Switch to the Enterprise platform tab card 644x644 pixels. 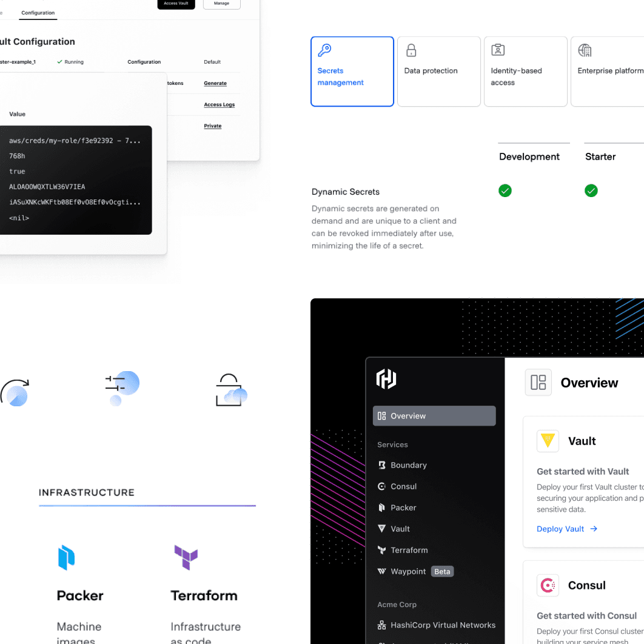click(608, 72)
